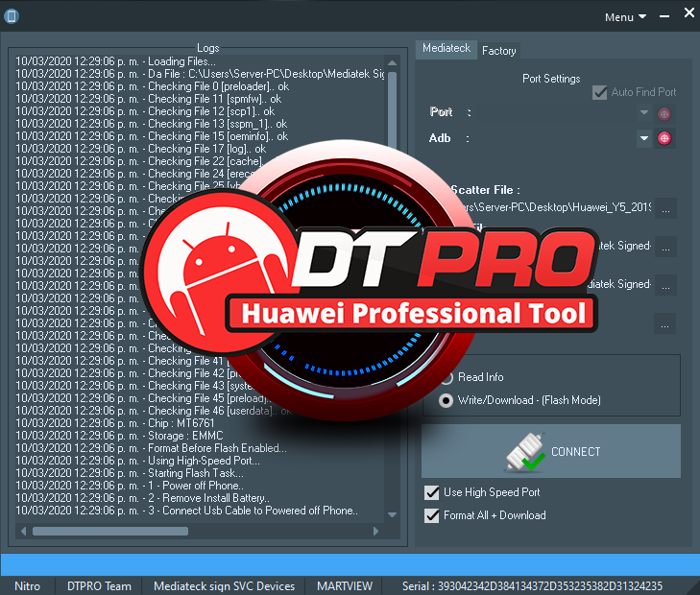700x595 pixels.
Task: Switch to the Factory tab
Action: (x=498, y=51)
